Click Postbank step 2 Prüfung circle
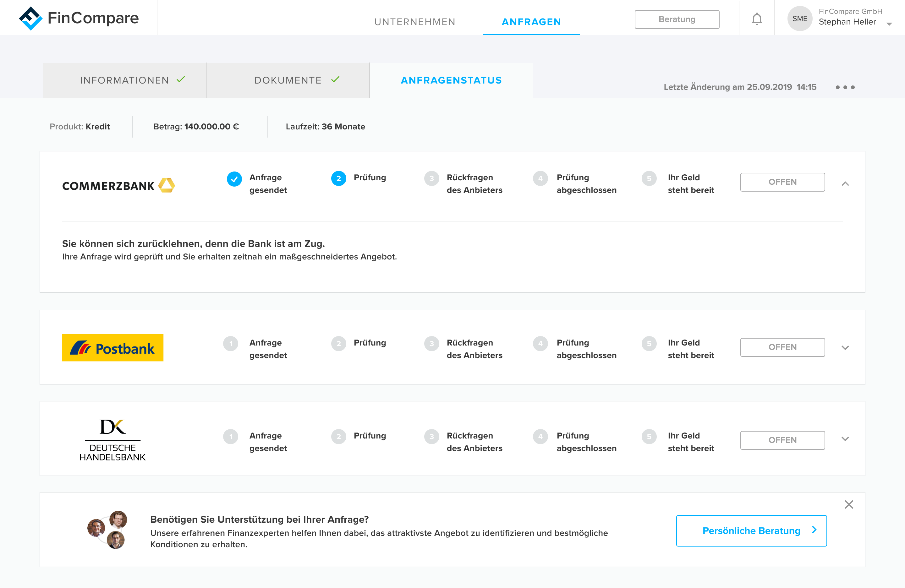The width and height of the screenshot is (905, 588). [338, 344]
